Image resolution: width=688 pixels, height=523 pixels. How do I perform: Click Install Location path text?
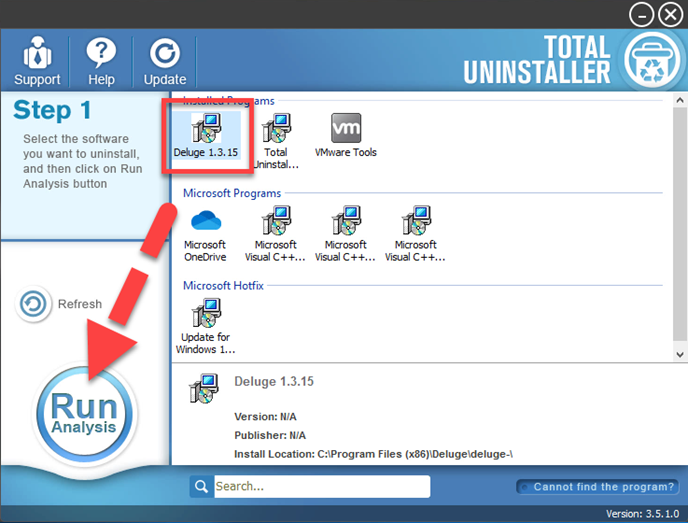coord(373,454)
